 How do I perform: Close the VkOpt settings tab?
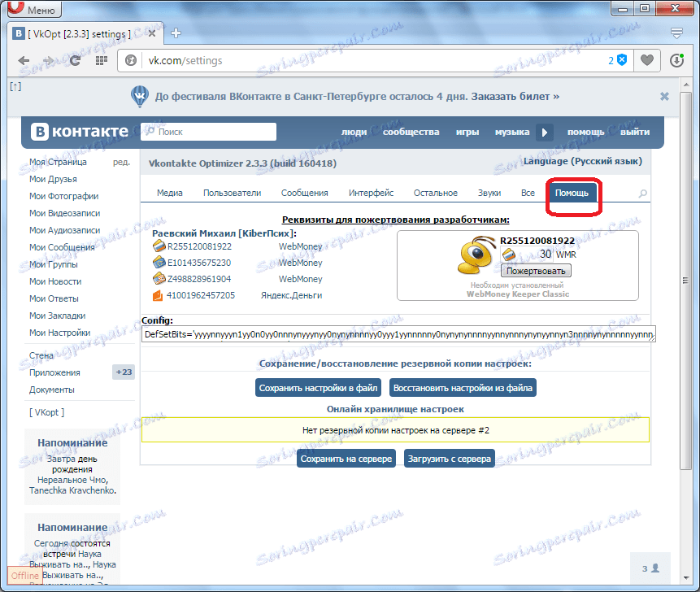tap(152, 33)
